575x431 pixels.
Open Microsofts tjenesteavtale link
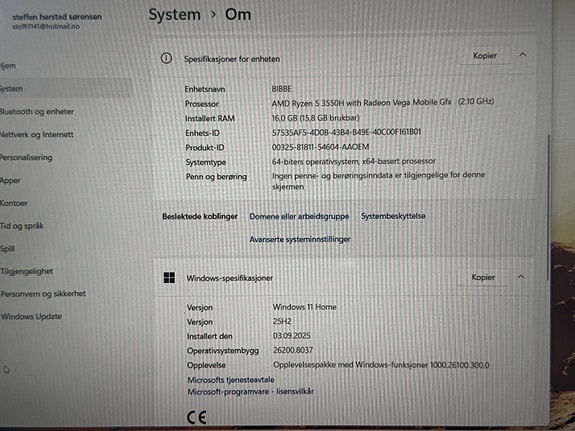tap(231, 380)
